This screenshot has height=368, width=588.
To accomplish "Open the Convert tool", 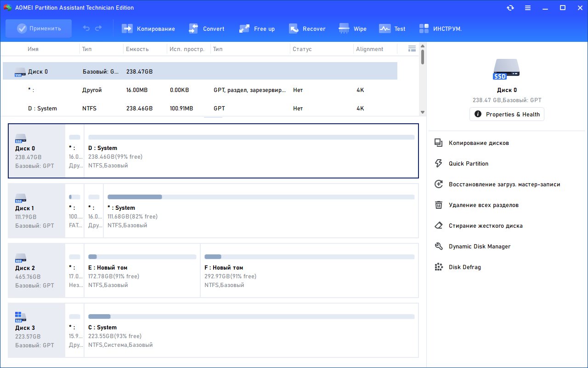I will (193, 29).
